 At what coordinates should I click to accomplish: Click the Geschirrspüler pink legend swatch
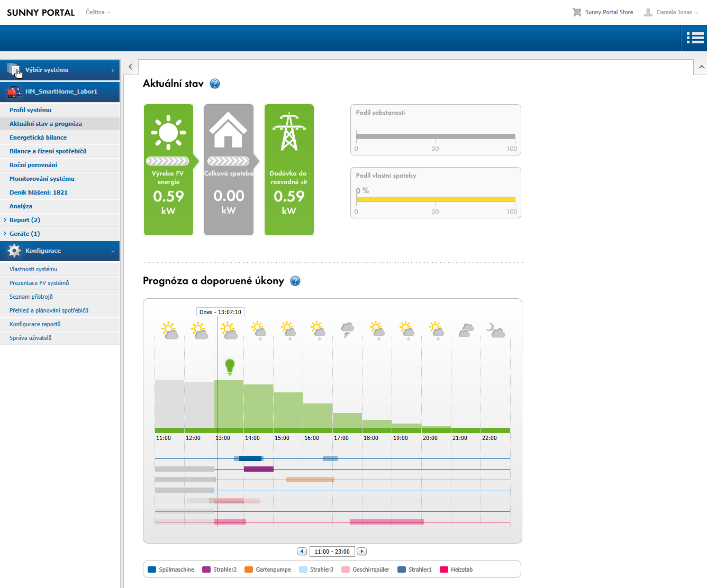click(x=346, y=569)
